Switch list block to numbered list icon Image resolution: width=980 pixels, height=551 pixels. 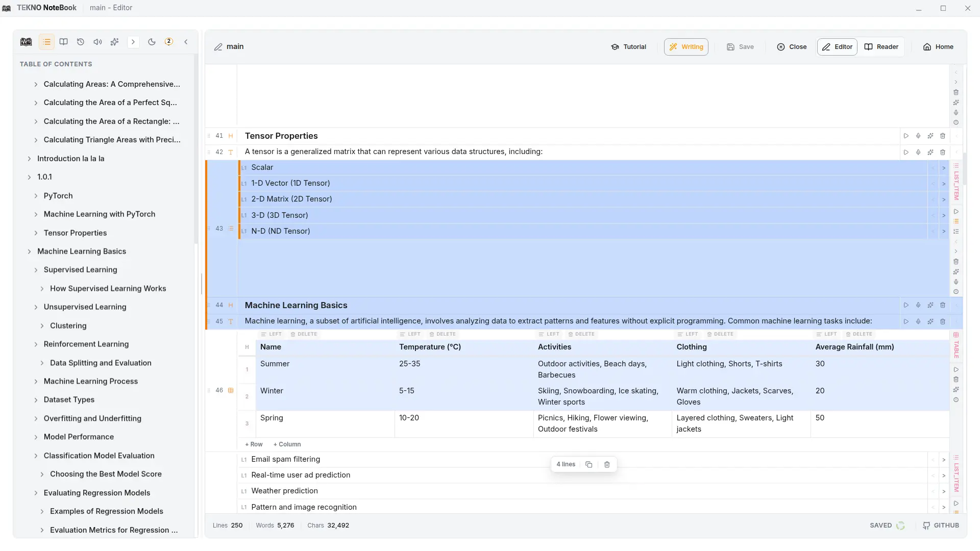956,232
